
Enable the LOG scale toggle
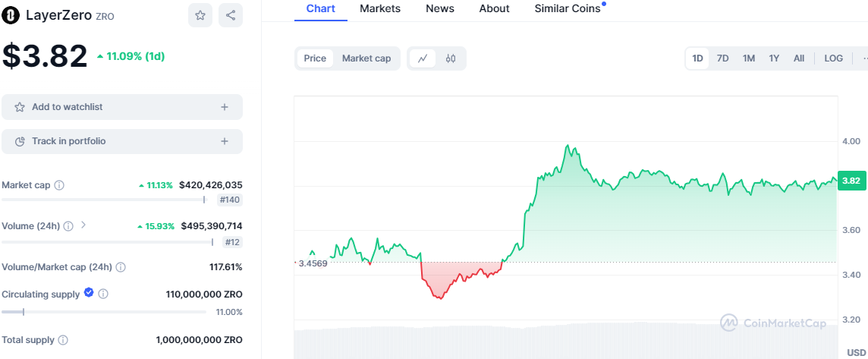click(833, 58)
